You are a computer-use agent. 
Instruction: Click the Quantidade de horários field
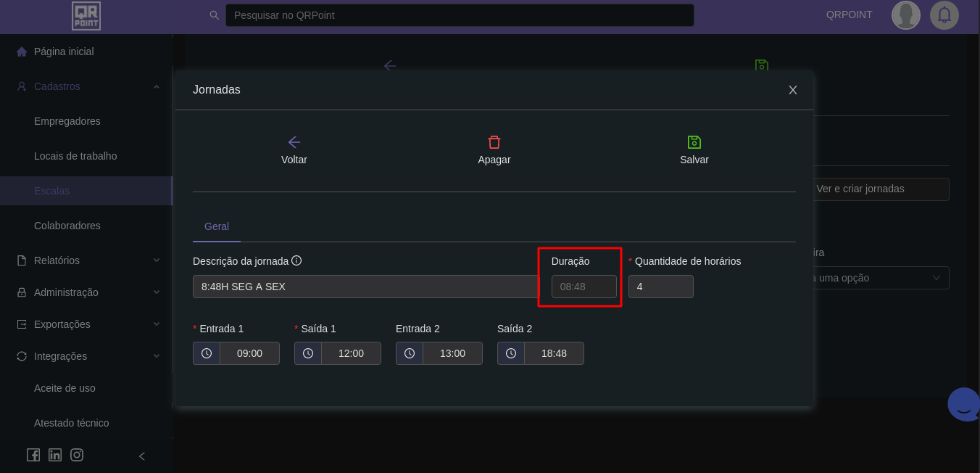(660, 287)
